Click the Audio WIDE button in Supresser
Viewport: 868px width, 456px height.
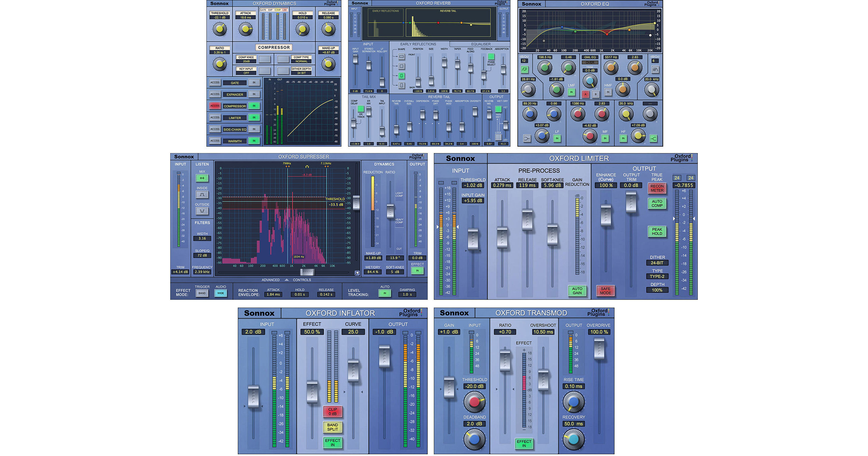(x=221, y=293)
